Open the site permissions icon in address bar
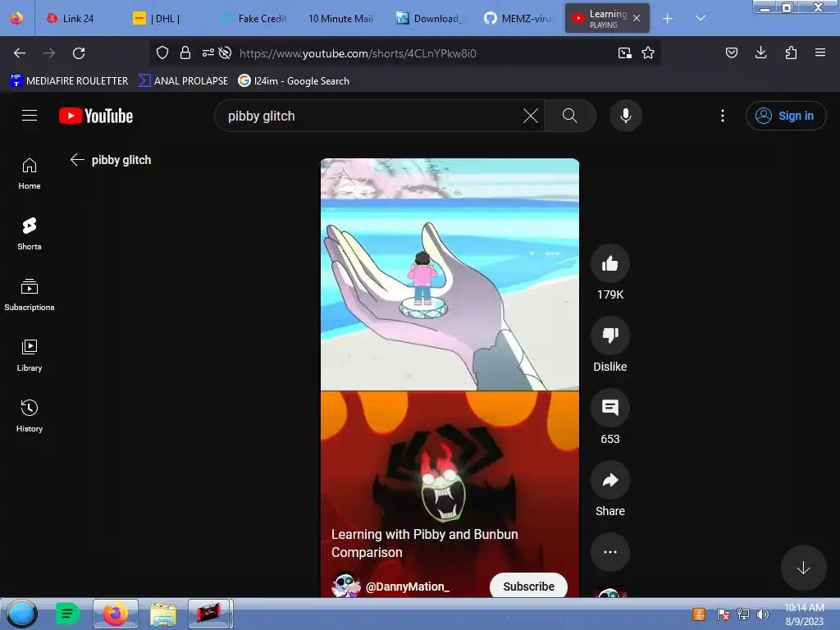This screenshot has height=630, width=840. coord(208,52)
